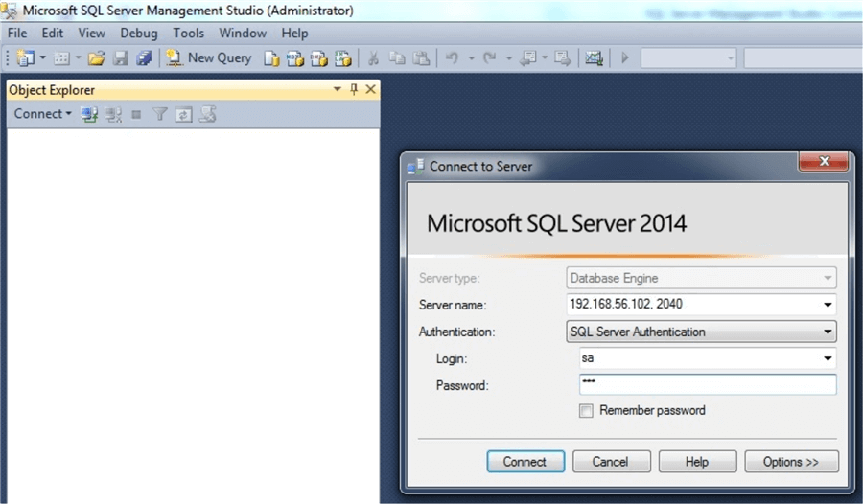Click the Options >> button

[791, 462]
